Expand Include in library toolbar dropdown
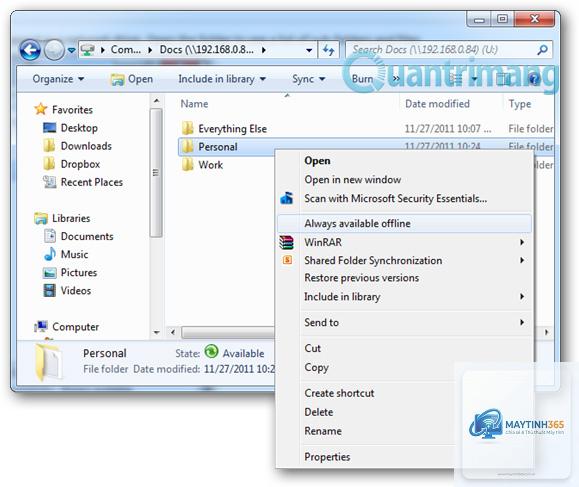 pyautogui.click(x=222, y=79)
